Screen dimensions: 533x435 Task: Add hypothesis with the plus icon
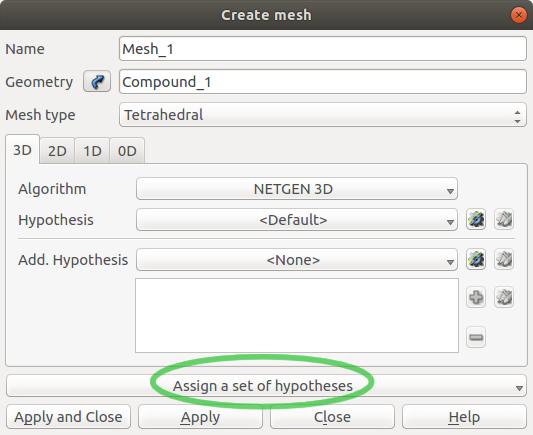point(476,297)
